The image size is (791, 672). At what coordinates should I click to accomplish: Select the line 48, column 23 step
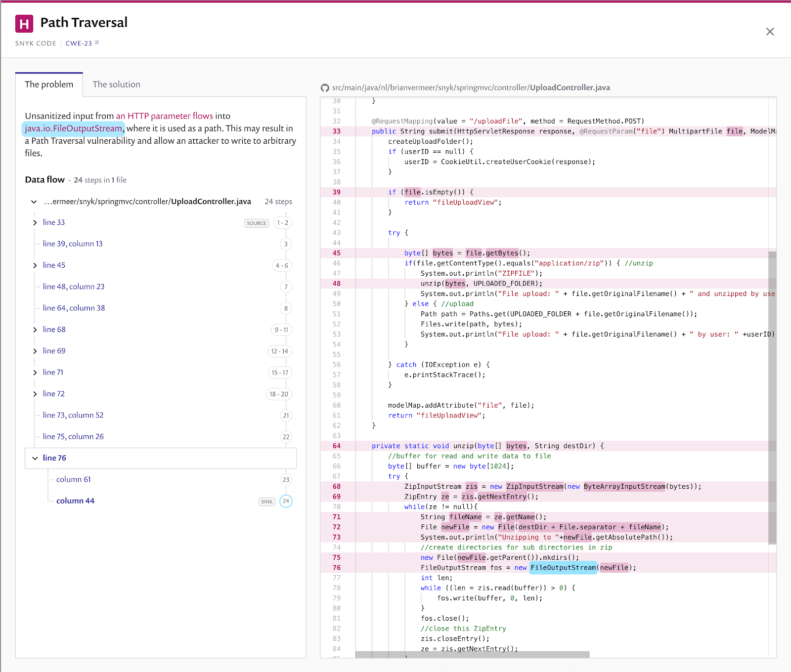(x=74, y=287)
